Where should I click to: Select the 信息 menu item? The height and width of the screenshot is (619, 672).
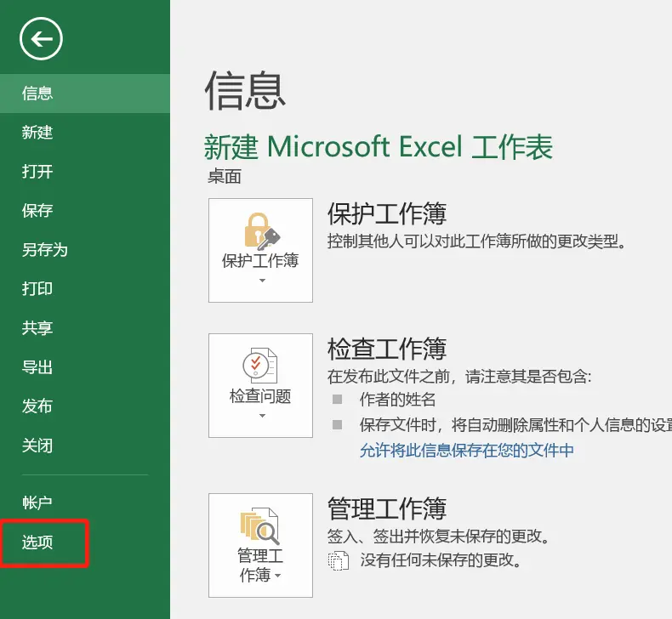pyautogui.click(x=85, y=94)
